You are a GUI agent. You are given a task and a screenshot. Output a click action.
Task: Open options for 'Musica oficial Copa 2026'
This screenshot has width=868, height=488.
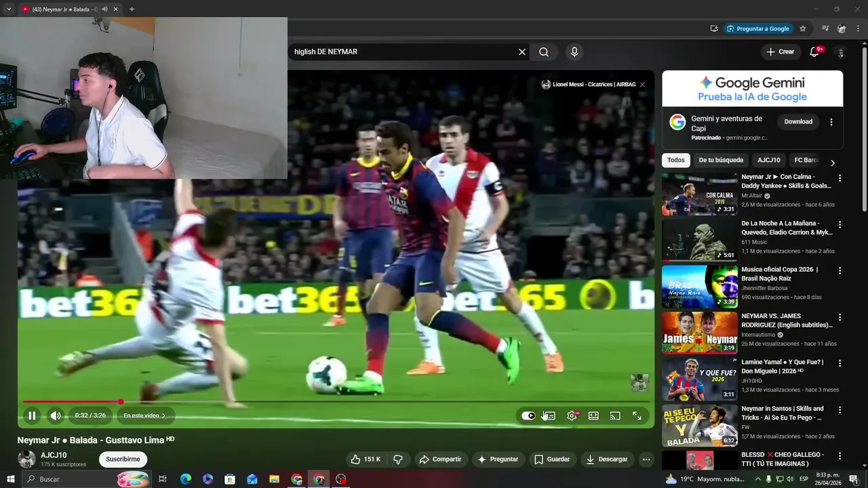click(x=840, y=271)
